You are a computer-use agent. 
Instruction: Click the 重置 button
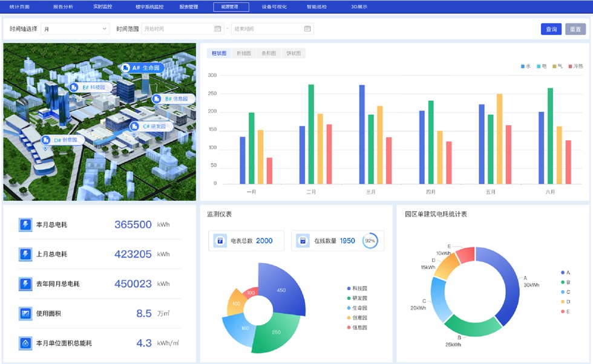point(575,29)
